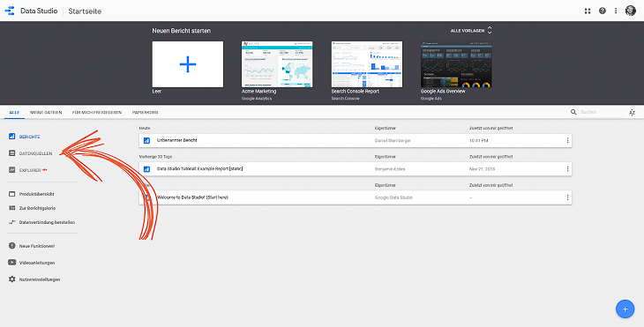Switch to the Für mich freigegeben tab

click(97, 112)
